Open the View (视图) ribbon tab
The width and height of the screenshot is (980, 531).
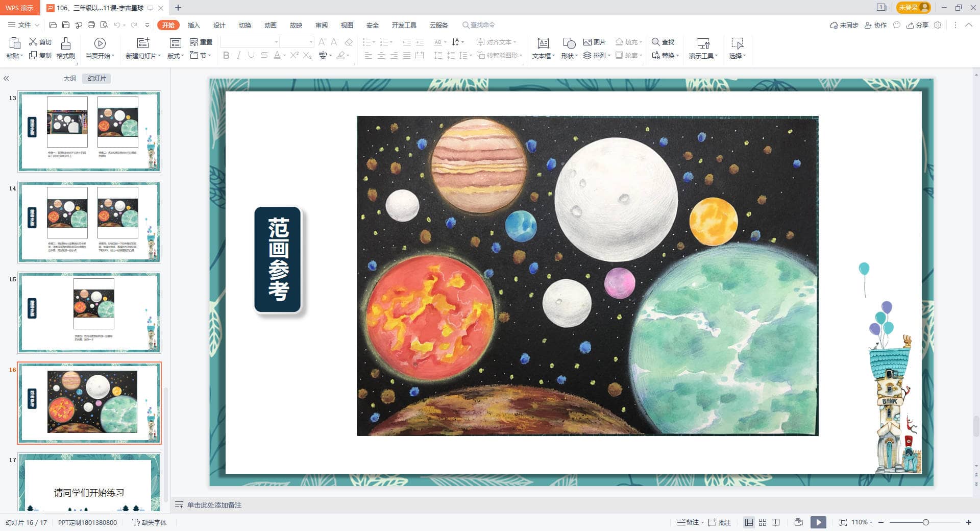click(x=347, y=25)
